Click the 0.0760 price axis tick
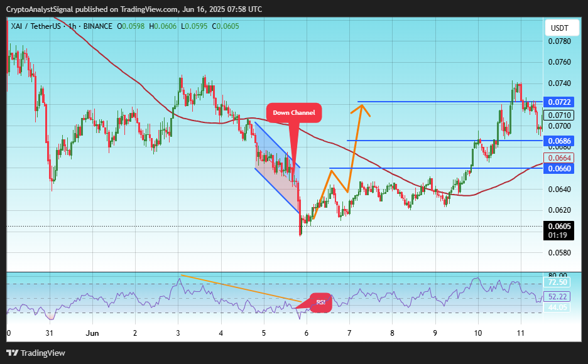The width and height of the screenshot is (588, 364). point(560,62)
